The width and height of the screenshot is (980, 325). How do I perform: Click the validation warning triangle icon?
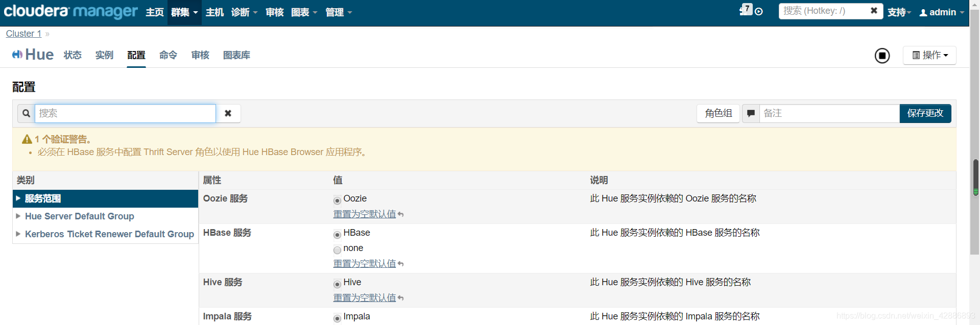[x=27, y=139]
